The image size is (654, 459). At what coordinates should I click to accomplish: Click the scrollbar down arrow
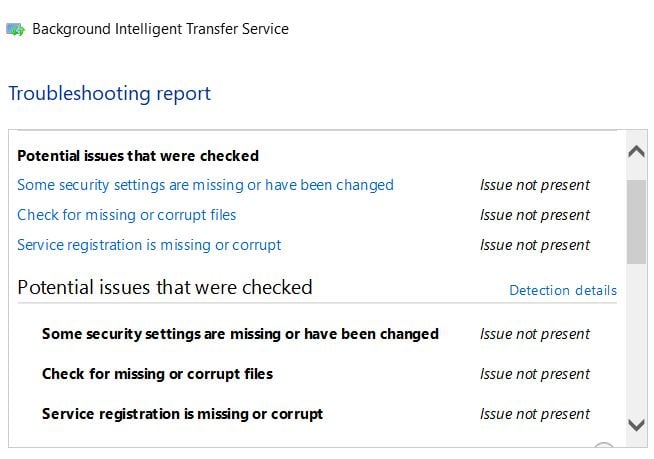point(636,425)
